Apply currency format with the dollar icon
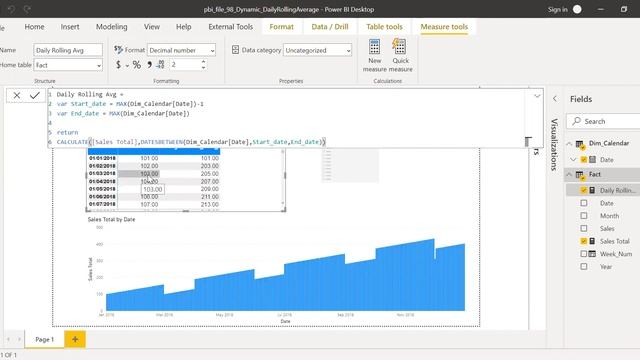The image size is (640, 360). pyautogui.click(x=118, y=64)
